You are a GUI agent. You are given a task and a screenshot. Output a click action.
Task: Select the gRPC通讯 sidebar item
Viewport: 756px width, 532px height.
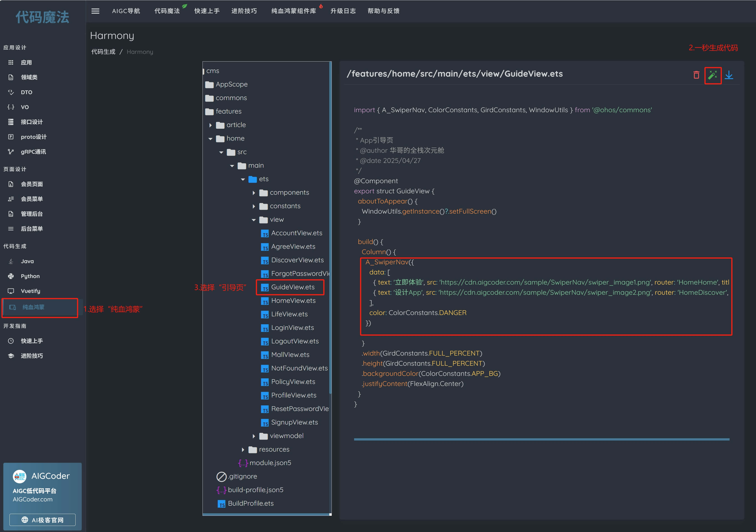pyautogui.click(x=33, y=152)
